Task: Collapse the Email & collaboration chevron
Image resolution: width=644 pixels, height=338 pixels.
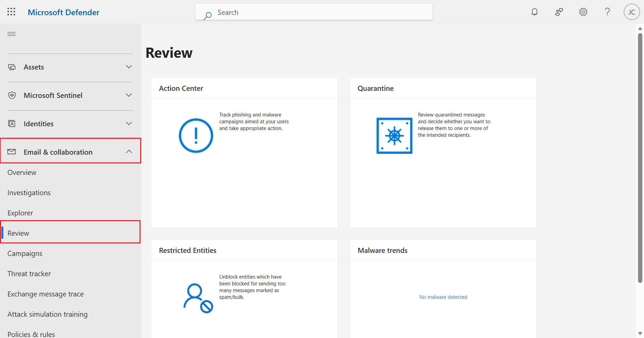Action: pos(129,152)
